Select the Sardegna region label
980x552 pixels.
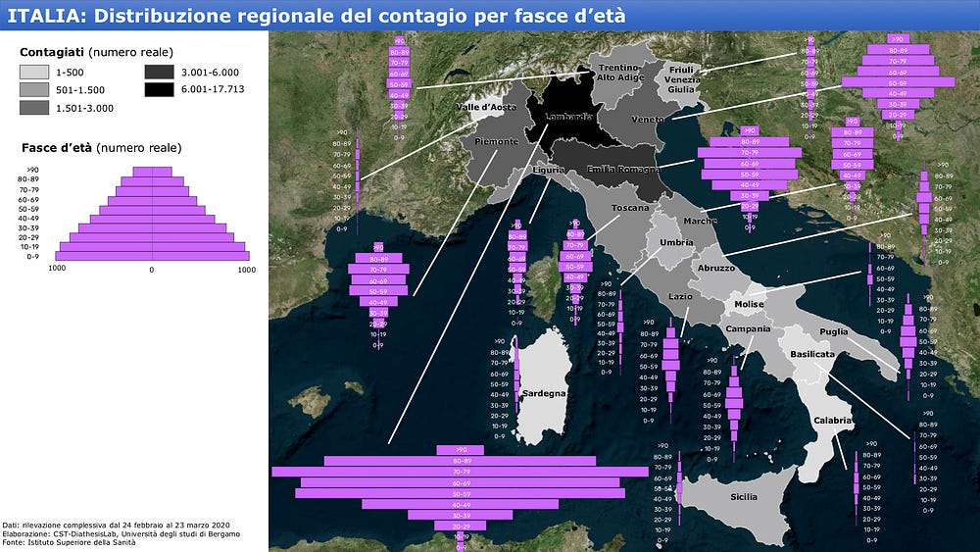544,394
